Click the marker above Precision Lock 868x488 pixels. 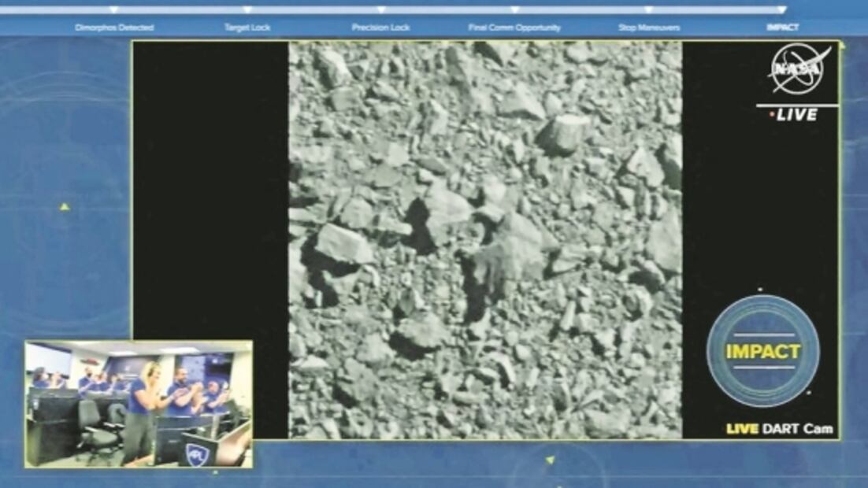click(x=381, y=10)
